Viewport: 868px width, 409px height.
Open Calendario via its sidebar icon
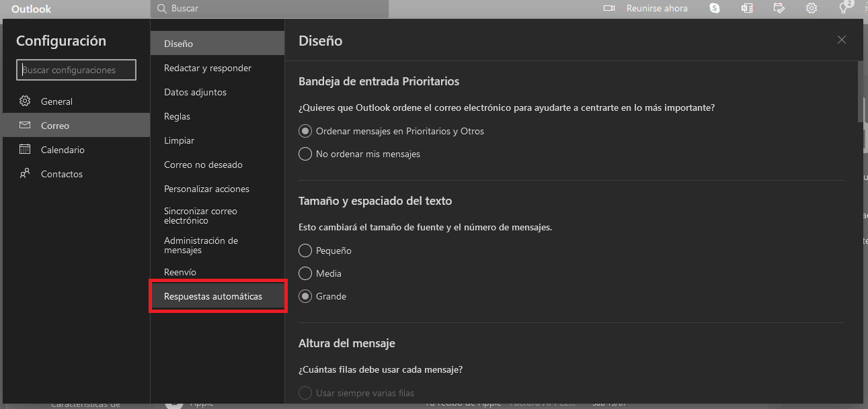[x=25, y=149]
